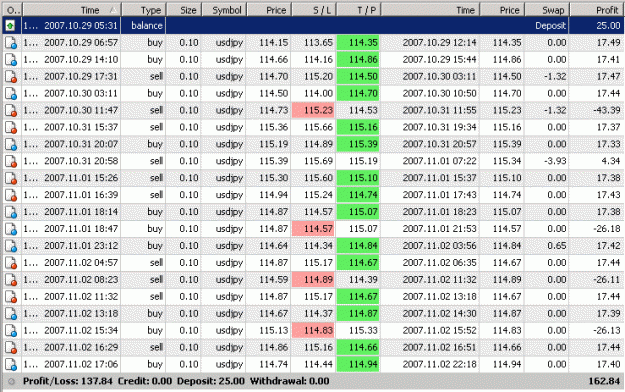This screenshot has width=625, height=392.
Task: Click green take-profit cell 115.07
Action: [x=358, y=212]
